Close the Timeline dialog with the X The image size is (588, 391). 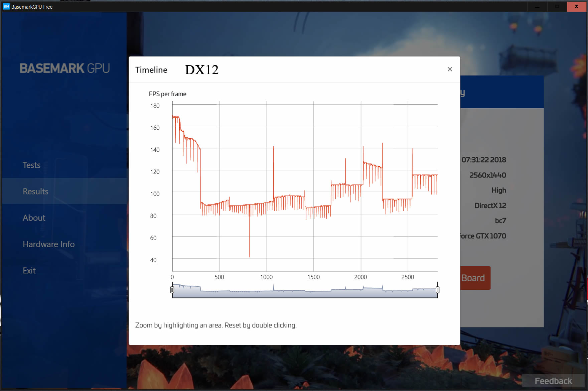[x=450, y=69]
